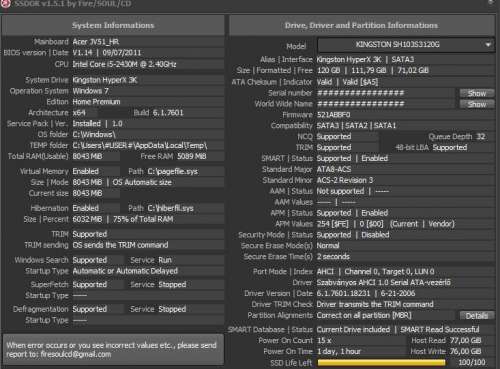Select Driver transmits the TRIM command text
The image size is (500, 369).
[375, 304]
